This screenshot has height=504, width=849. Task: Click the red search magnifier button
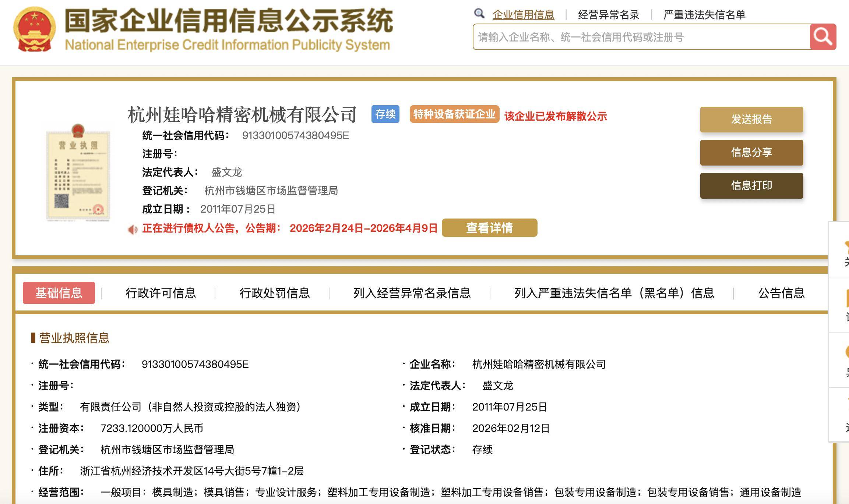[x=823, y=37]
